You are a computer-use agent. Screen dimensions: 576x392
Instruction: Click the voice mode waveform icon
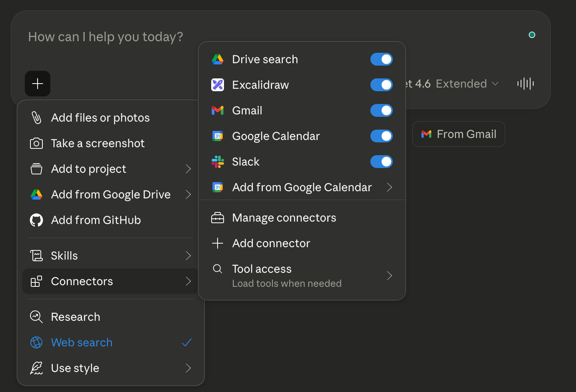(x=526, y=84)
